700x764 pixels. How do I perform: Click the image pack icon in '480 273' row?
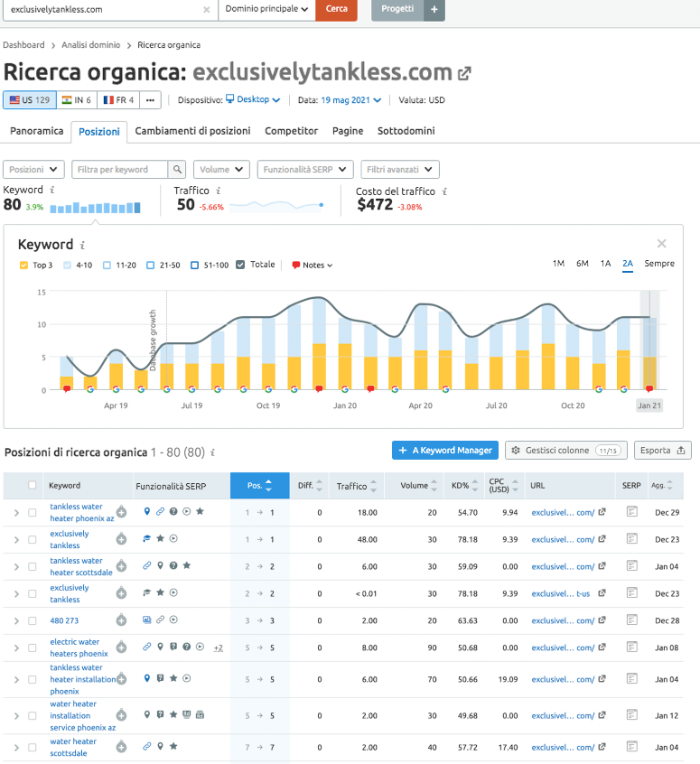[146, 620]
